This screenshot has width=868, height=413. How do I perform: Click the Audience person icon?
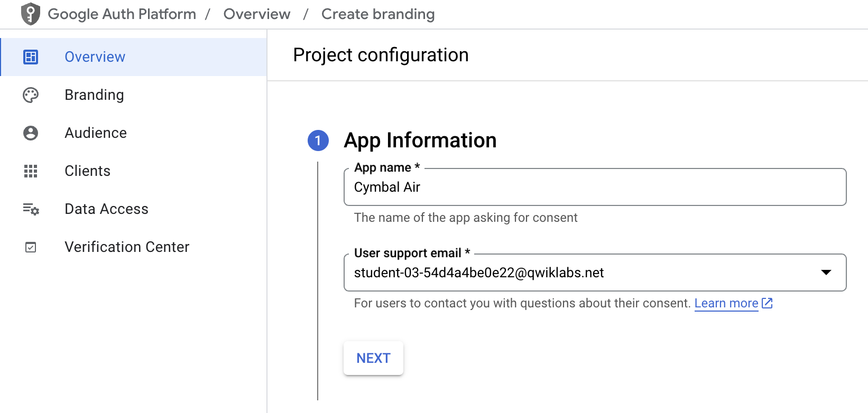point(31,133)
